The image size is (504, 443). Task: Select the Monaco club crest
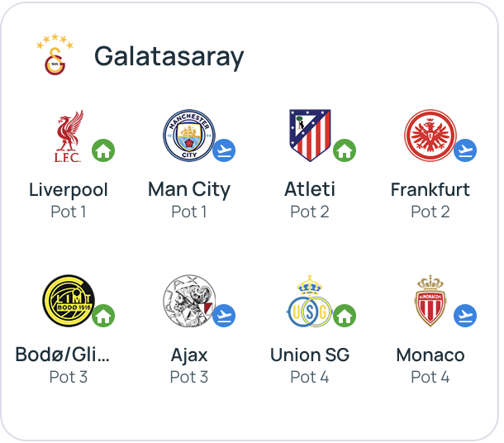430,301
